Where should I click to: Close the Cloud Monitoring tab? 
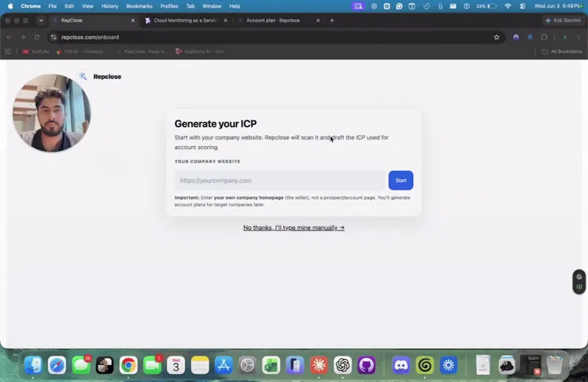click(x=226, y=21)
